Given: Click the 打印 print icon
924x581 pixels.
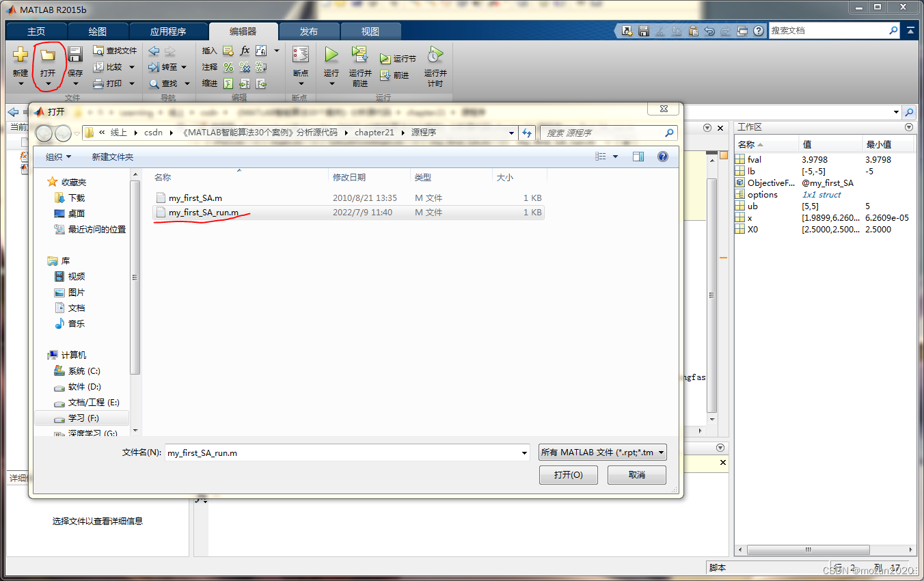Looking at the screenshot, I should point(98,83).
